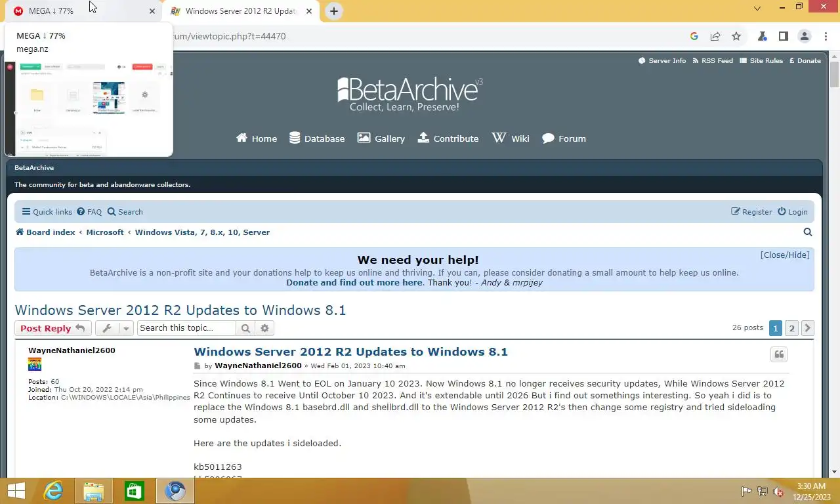Open WayneNathaniel2600 profile in sidebar
Image resolution: width=840 pixels, height=504 pixels.
tap(72, 350)
